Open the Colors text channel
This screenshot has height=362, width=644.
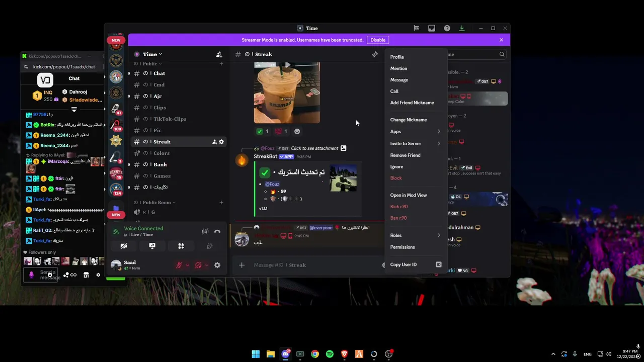coord(178,153)
